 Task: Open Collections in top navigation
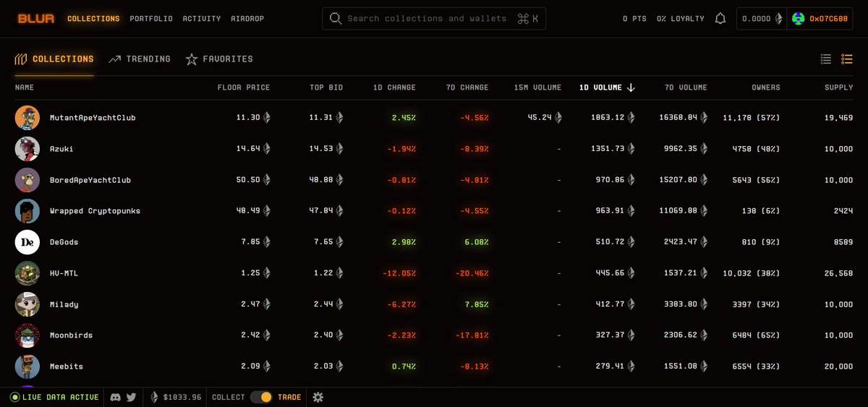coord(93,19)
